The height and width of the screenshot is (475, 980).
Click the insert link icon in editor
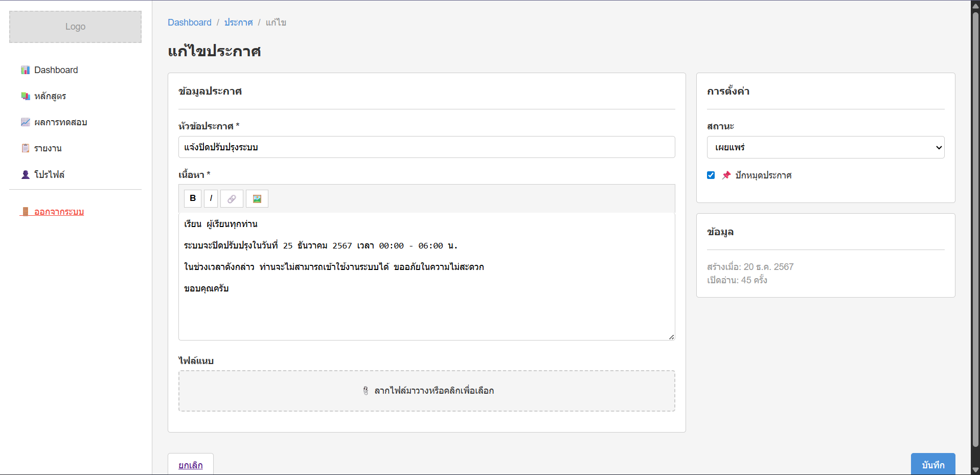point(232,199)
